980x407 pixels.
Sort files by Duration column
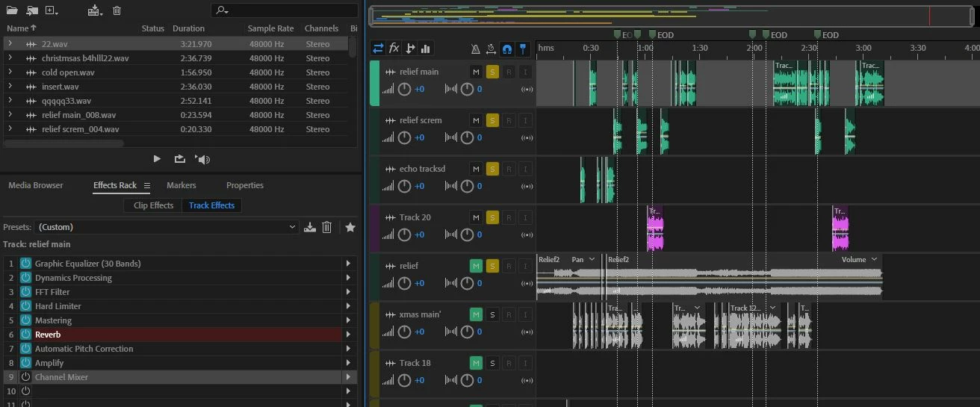tap(188, 28)
